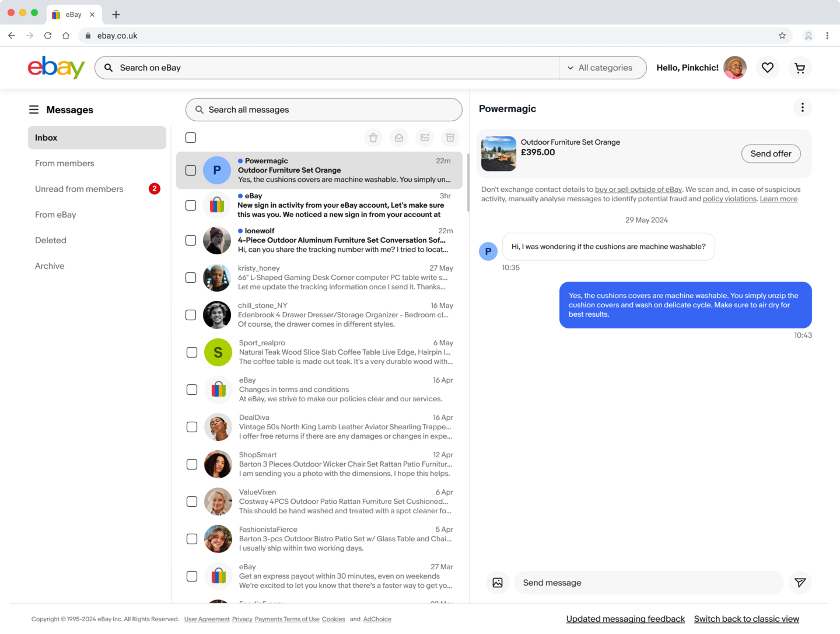
Task: Check the Sport_realpro message checkbox
Action: pyautogui.click(x=192, y=352)
